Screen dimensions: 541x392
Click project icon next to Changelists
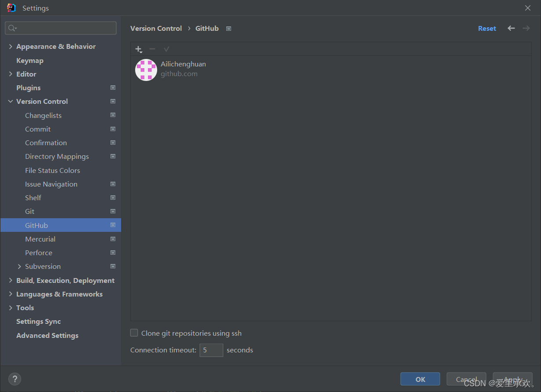pos(113,115)
